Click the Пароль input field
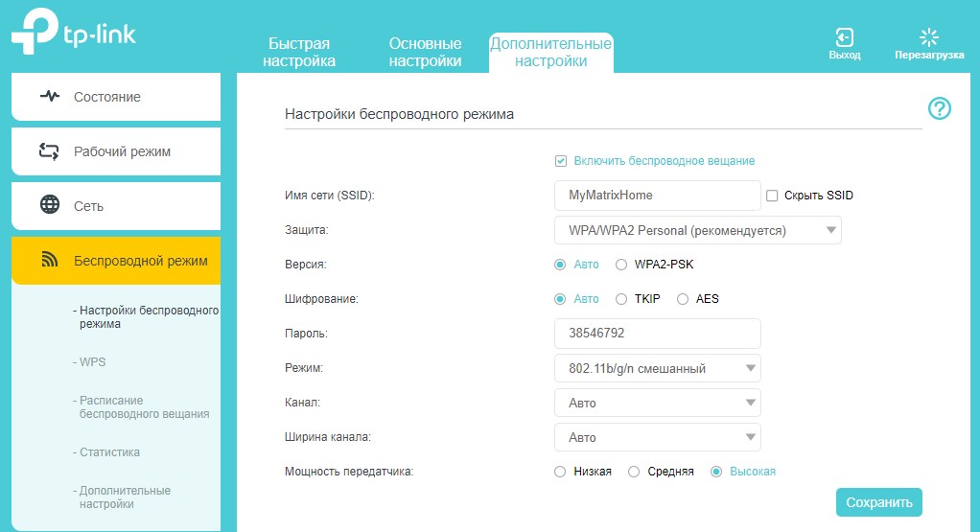 click(x=658, y=334)
